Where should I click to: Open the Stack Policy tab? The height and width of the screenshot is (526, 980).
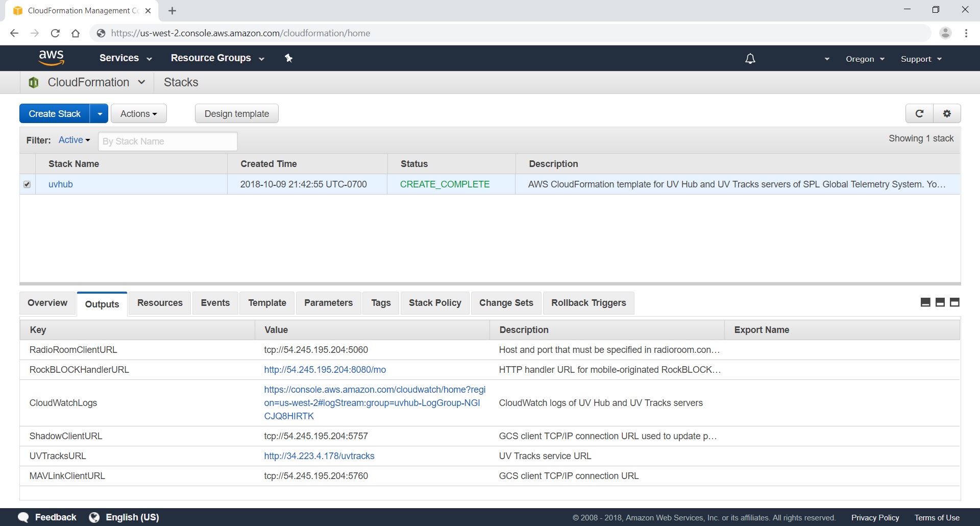pyautogui.click(x=435, y=303)
